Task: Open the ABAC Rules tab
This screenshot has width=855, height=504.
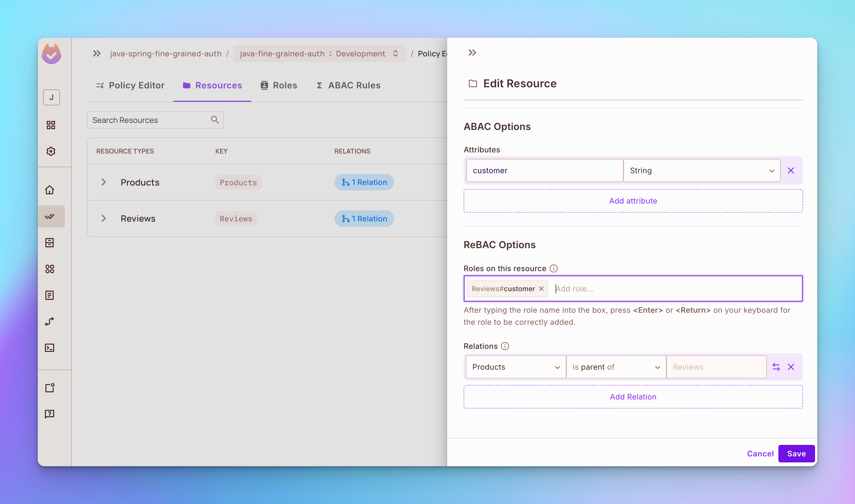Action: [x=348, y=85]
